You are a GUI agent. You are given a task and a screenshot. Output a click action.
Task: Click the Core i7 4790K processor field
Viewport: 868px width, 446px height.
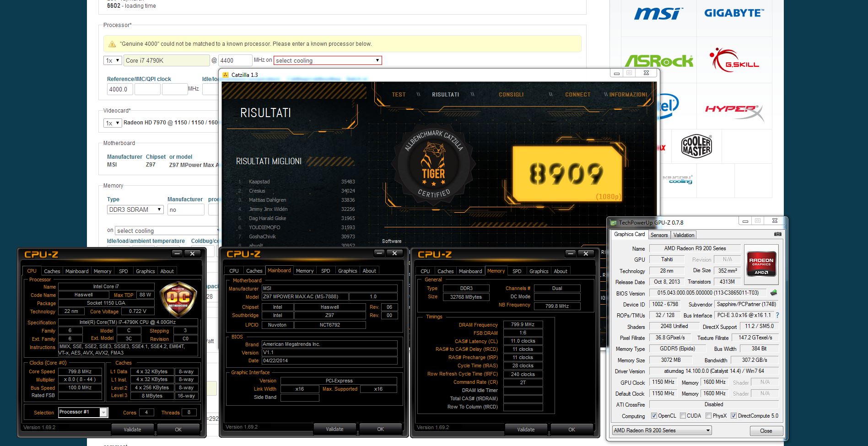tap(167, 60)
